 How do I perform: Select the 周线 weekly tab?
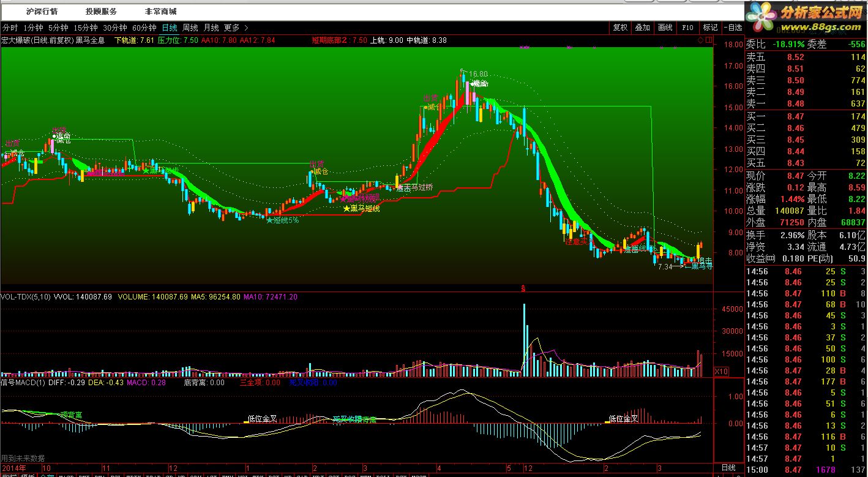[x=190, y=28]
